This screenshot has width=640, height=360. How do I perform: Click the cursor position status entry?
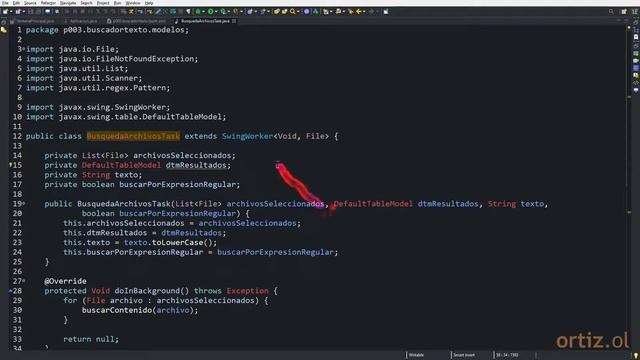pos(507,355)
